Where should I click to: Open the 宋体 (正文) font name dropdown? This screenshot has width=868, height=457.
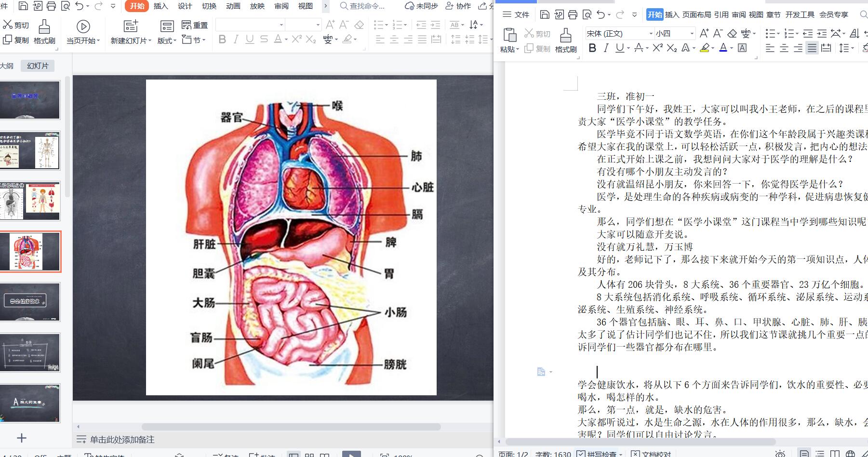coord(651,33)
